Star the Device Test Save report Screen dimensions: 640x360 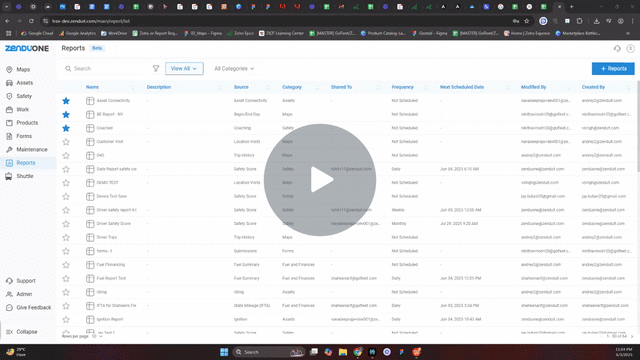pos(66,197)
